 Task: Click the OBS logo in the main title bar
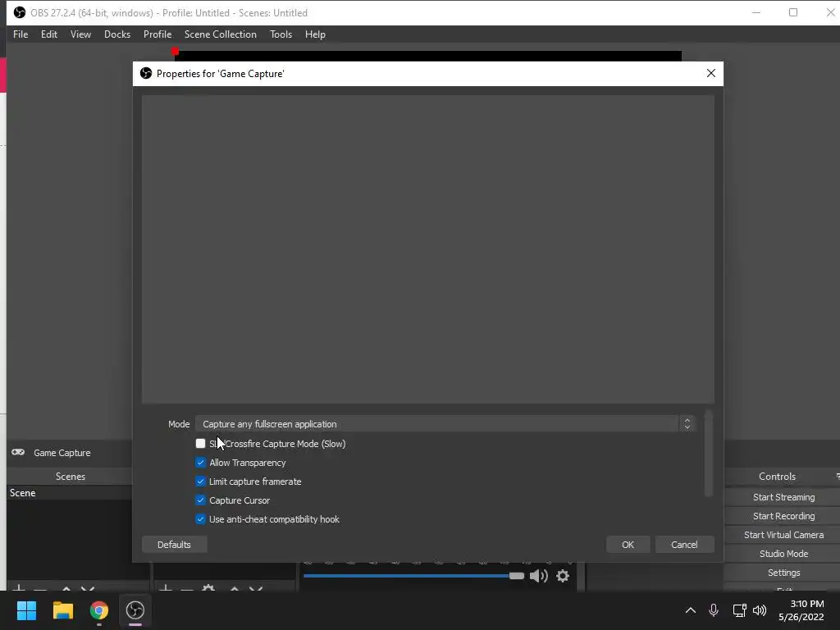pyautogui.click(x=20, y=12)
